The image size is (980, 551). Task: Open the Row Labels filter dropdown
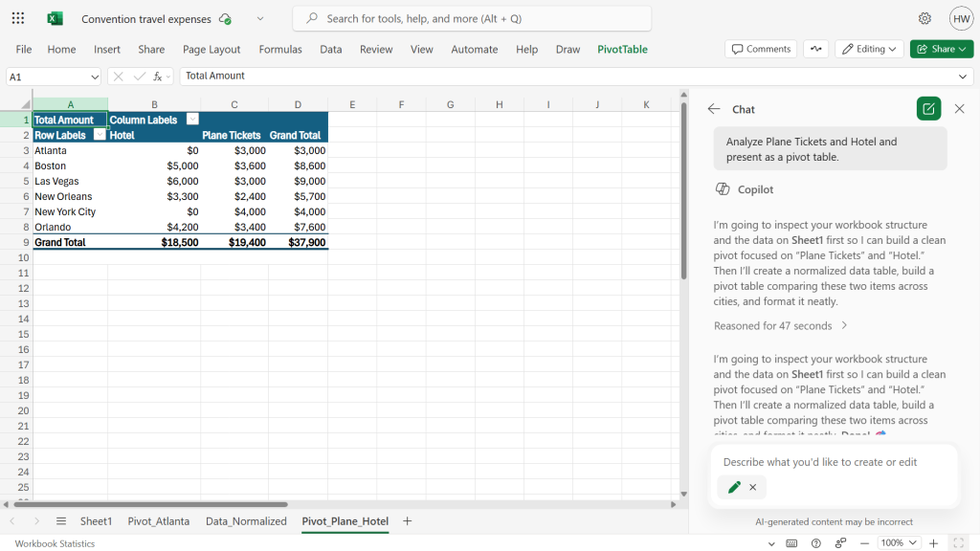(x=100, y=134)
